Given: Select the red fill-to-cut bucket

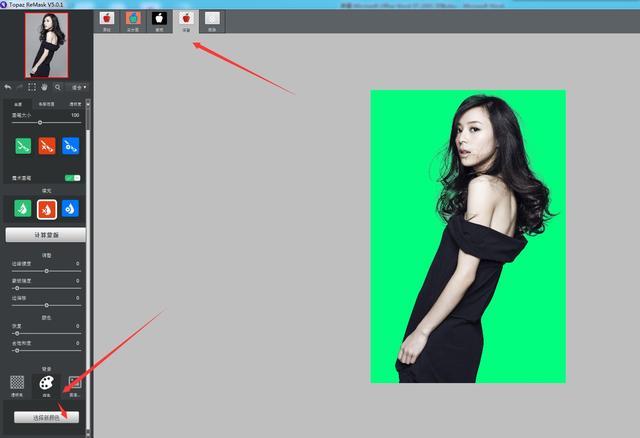Looking at the screenshot, I should pyautogui.click(x=47, y=209).
